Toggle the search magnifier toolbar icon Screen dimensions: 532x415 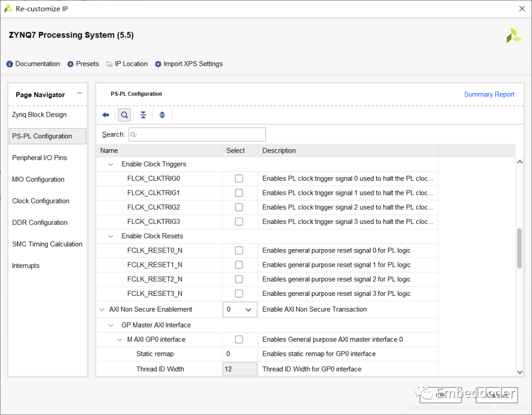tap(125, 115)
